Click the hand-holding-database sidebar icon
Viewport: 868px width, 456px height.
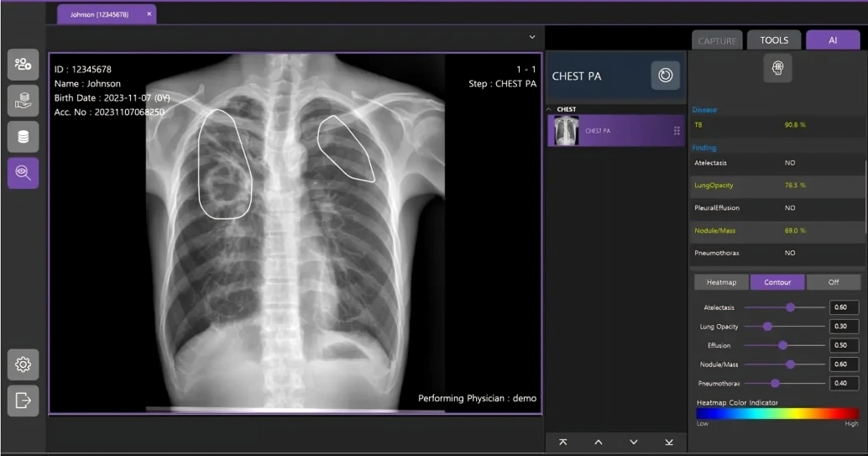point(23,101)
